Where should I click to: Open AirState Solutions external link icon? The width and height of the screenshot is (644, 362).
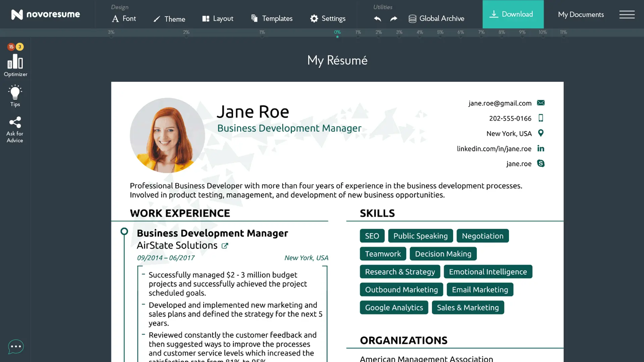pyautogui.click(x=225, y=246)
